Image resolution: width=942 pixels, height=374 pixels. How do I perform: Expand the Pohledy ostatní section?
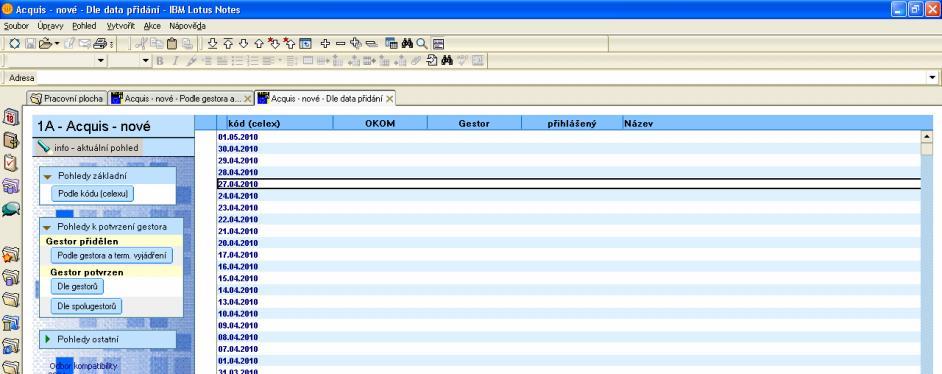point(47,339)
